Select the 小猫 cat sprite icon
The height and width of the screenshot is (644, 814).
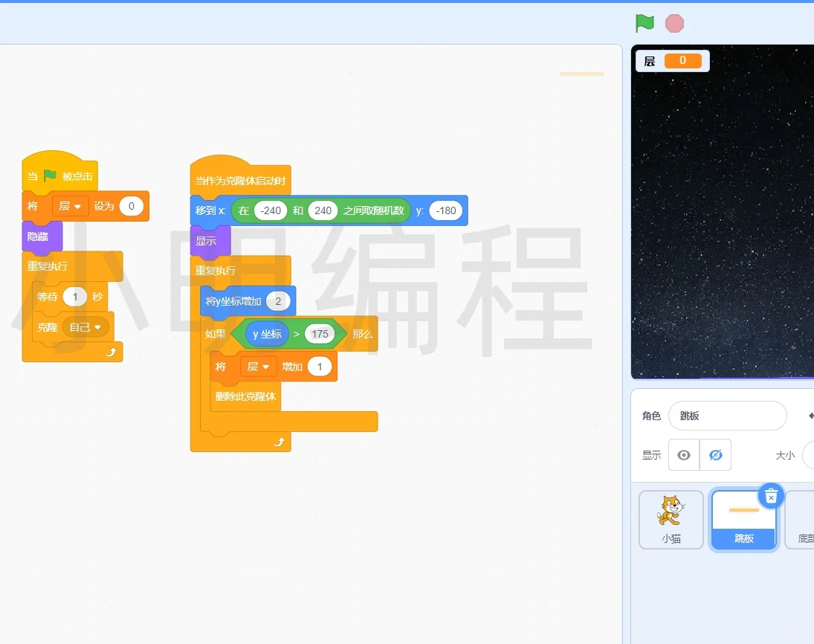[670, 518]
